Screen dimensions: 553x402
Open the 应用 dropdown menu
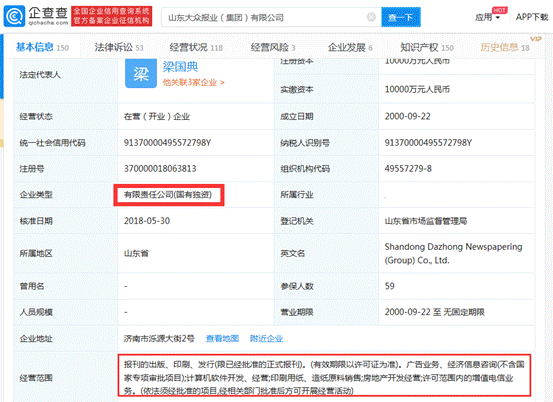[487, 17]
